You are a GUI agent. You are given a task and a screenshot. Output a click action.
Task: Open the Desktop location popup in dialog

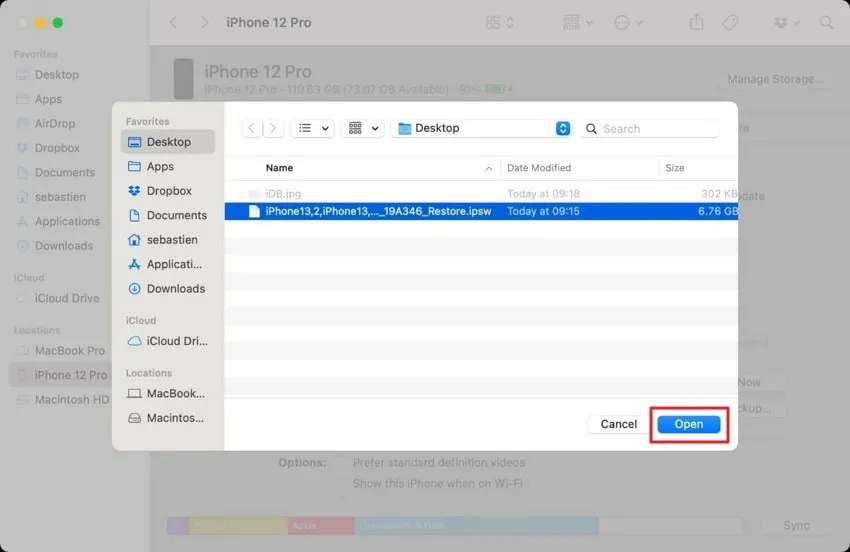click(481, 129)
